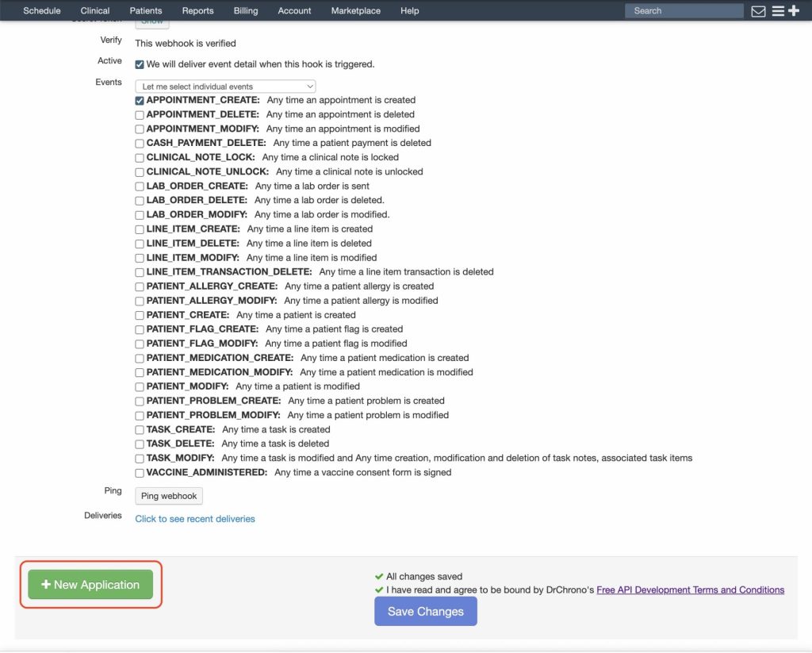Open the Patients menu
The height and width of the screenshot is (653, 812).
pos(146,11)
